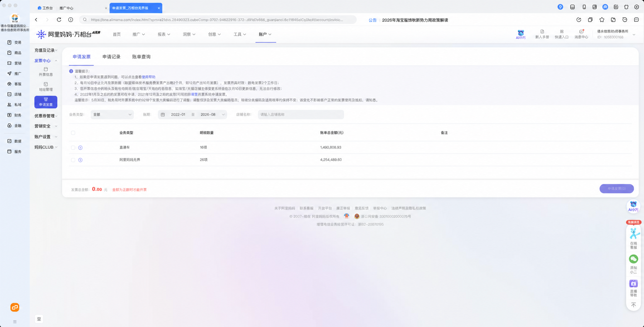
Task: Open 推广 top navigation menu
Action: point(139,34)
